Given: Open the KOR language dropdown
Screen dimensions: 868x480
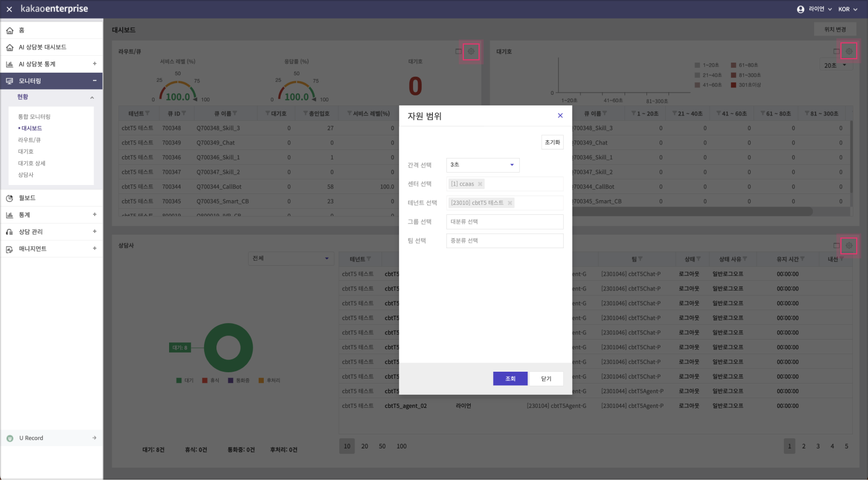Looking at the screenshot, I should (847, 9).
